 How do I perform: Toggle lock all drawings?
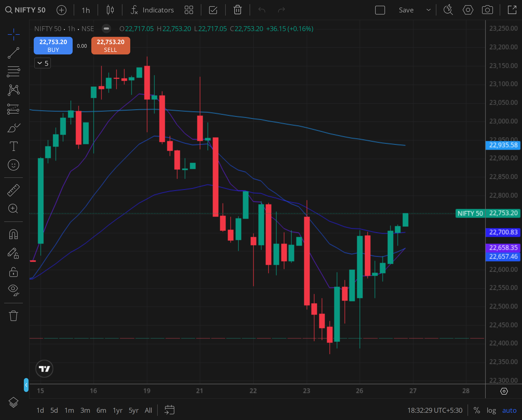click(13, 272)
